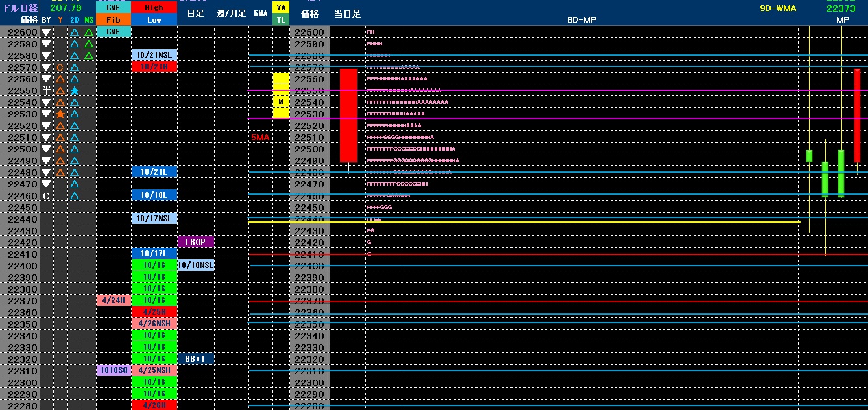Image resolution: width=868 pixels, height=410 pixels.
Task: Click the 10/18L cell
Action: 154,195
